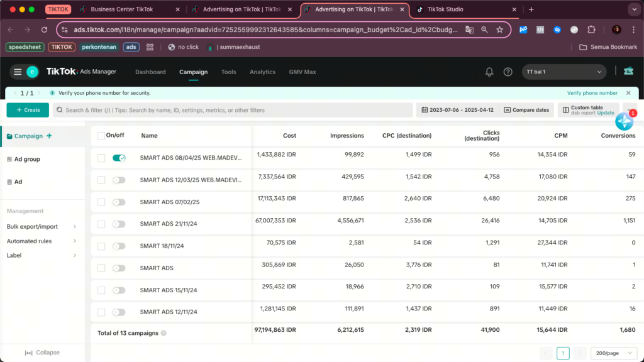Click the Verify phone number link
This screenshot has height=362, width=644.
point(592,93)
